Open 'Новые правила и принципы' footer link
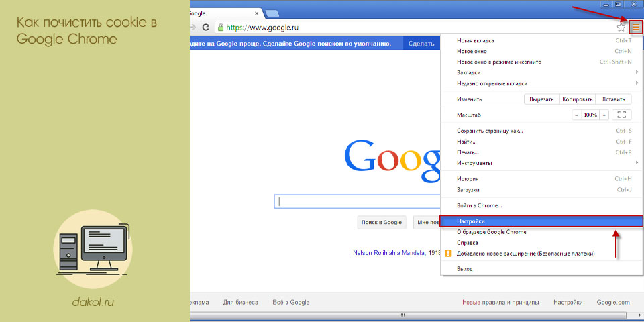Screen dimensions: 644x322 (500, 303)
